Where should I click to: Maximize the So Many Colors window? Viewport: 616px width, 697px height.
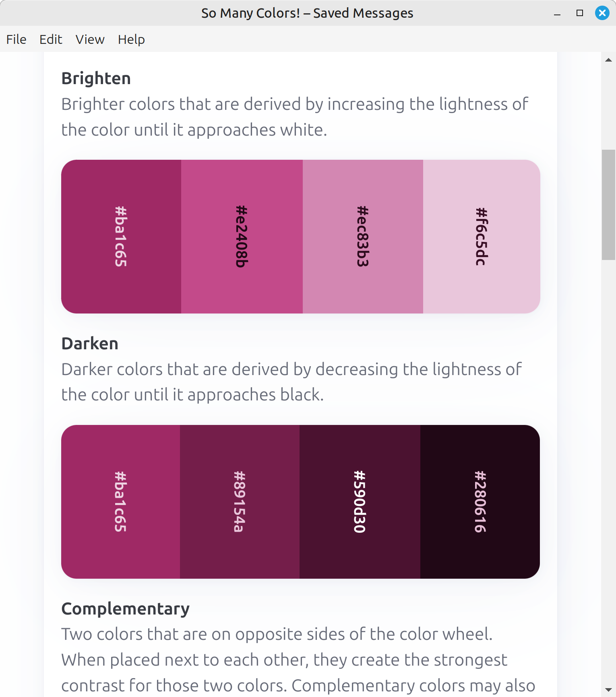(580, 13)
